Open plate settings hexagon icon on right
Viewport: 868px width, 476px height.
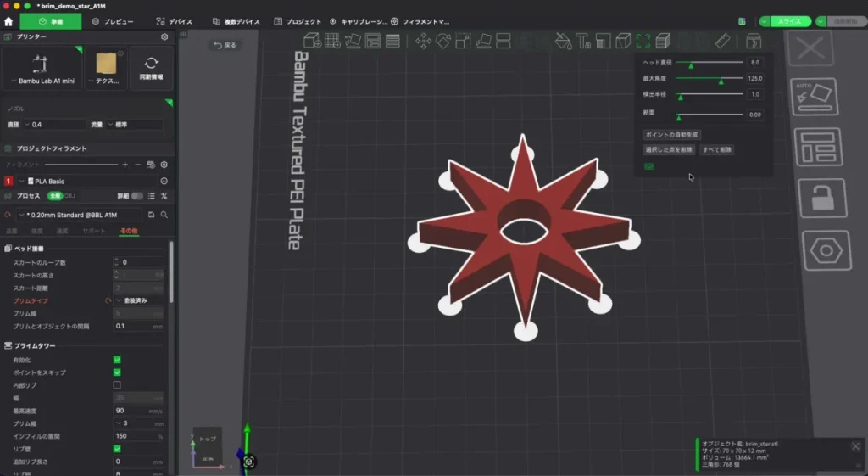tap(826, 250)
